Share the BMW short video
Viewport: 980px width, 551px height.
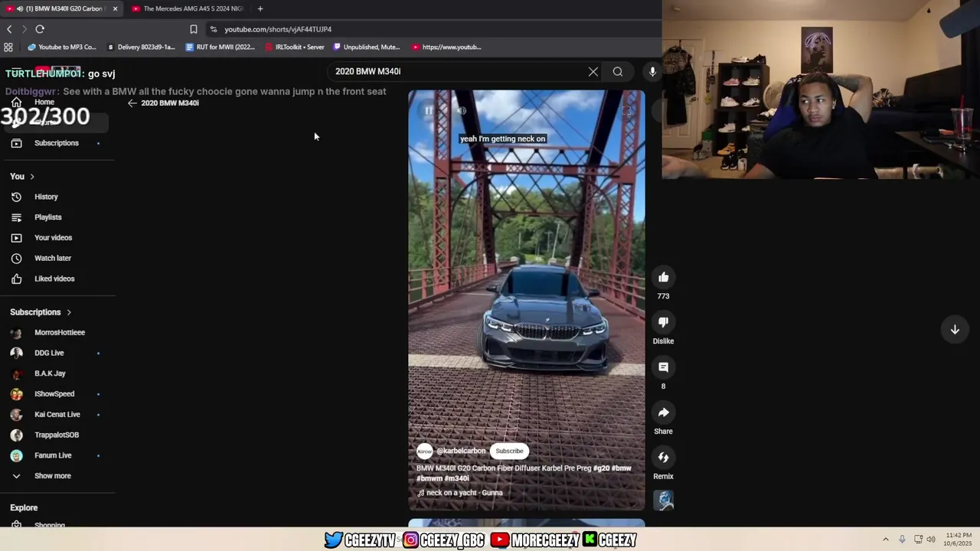coord(663,412)
